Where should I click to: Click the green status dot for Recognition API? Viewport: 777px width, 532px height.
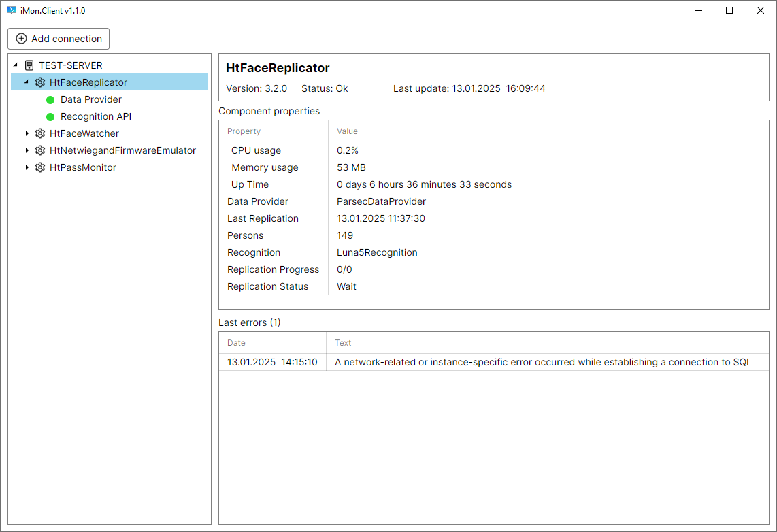50,117
